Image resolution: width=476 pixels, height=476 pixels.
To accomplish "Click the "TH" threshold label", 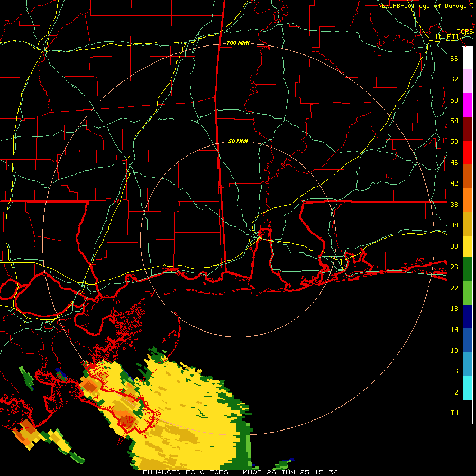I will [x=454, y=413].
